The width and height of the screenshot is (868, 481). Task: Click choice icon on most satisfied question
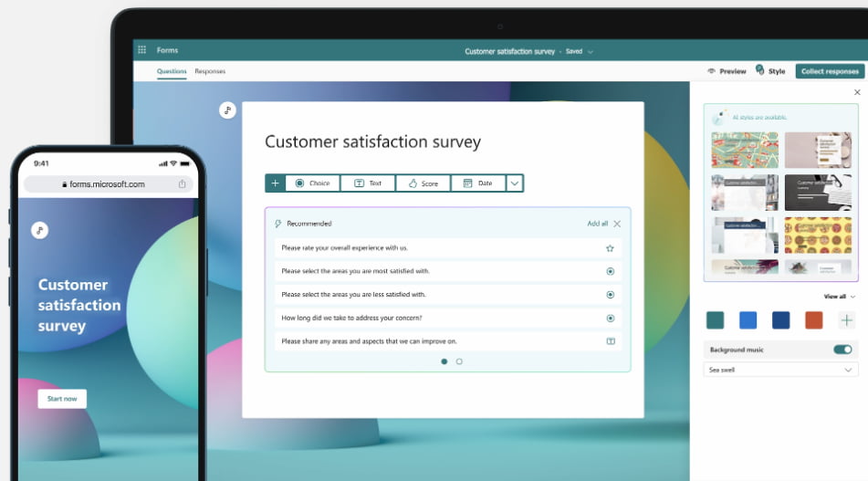[610, 271]
